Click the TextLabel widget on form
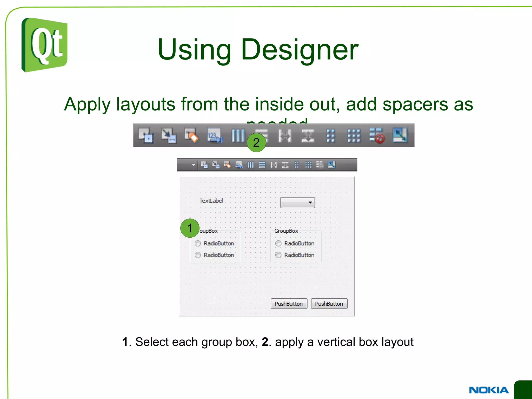Image resolution: width=532 pixels, height=399 pixels. coord(211,201)
